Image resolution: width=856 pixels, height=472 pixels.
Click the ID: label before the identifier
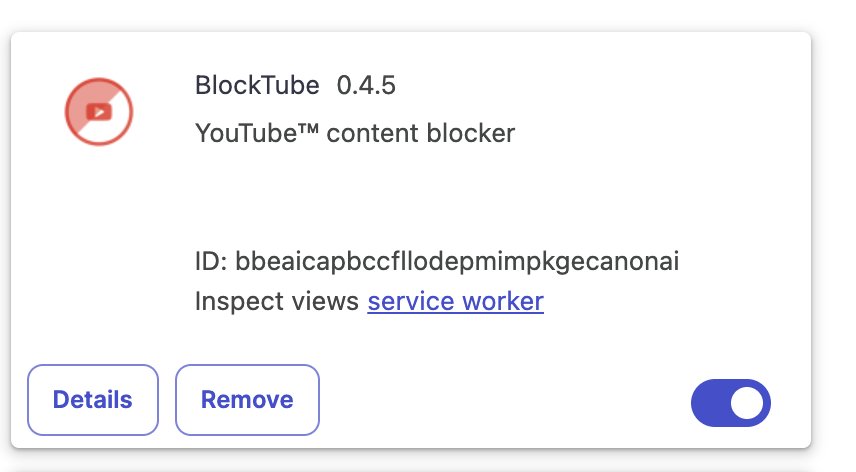click(211, 261)
